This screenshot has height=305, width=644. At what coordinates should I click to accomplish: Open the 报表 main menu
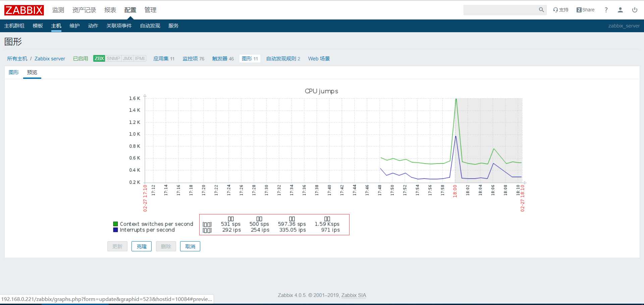[110, 10]
